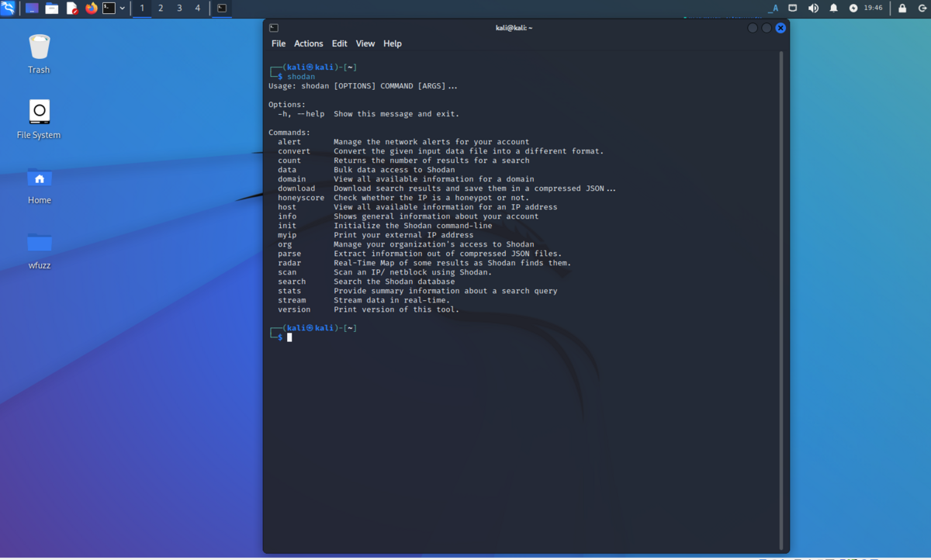Open the file manager from the taskbar
The width and height of the screenshot is (931, 560).
52,9
